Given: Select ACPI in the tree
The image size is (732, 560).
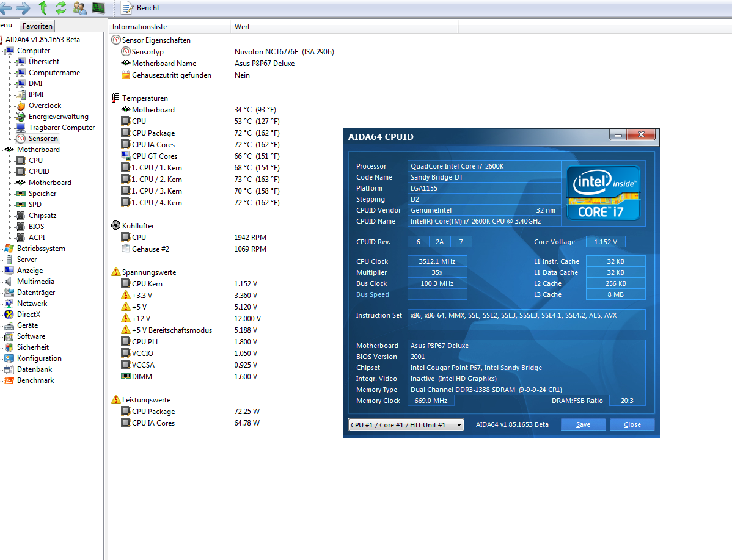Looking at the screenshot, I should [x=37, y=237].
